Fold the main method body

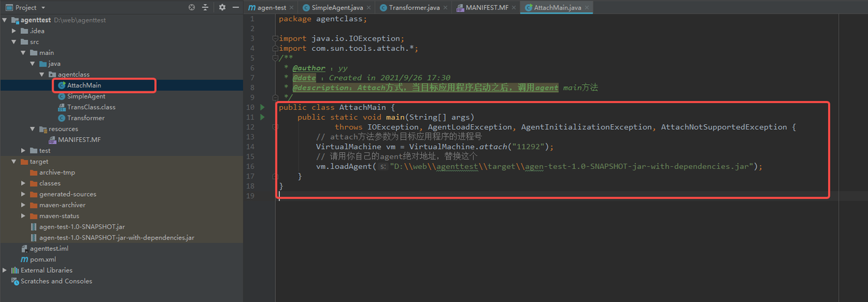[275, 127]
